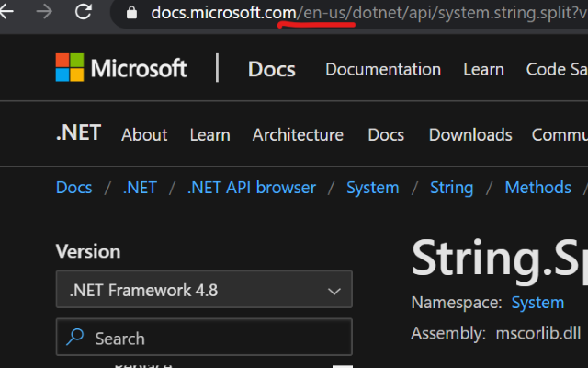This screenshot has width=588, height=368.
Task: Click the .NET API browser breadcrumb
Action: pyautogui.click(x=251, y=187)
